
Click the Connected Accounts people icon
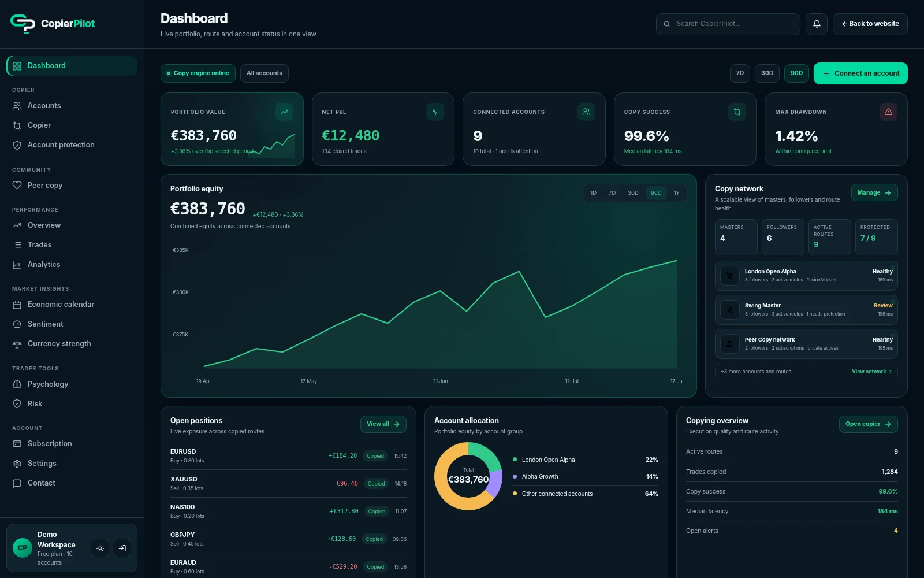tap(586, 112)
